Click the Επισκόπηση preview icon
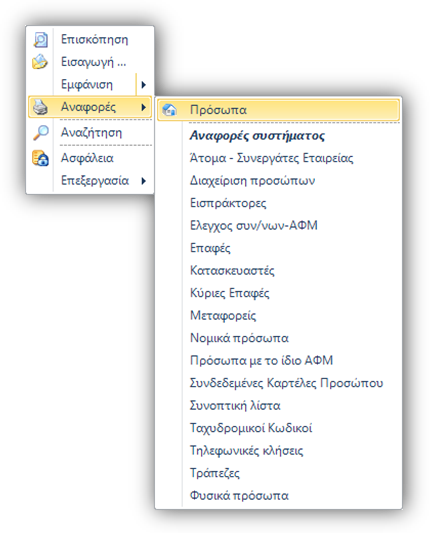 tap(40, 39)
